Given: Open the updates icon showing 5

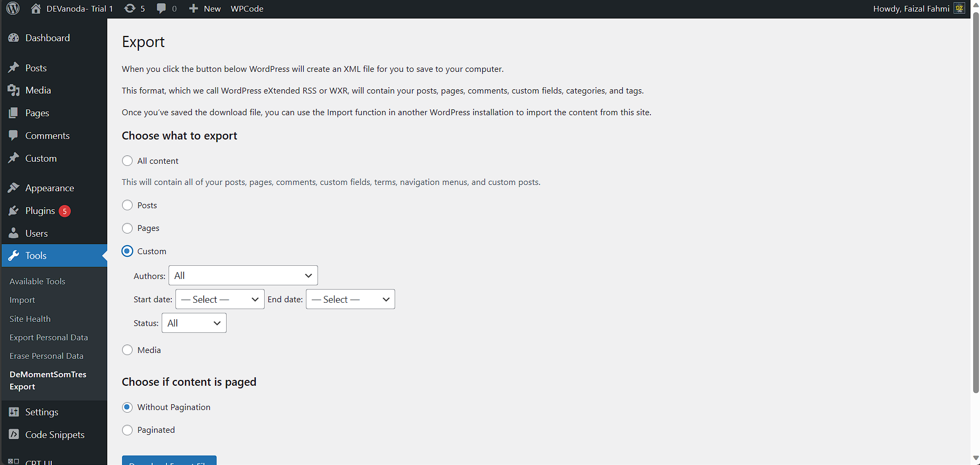Looking at the screenshot, I should click(x=129, y=8).
